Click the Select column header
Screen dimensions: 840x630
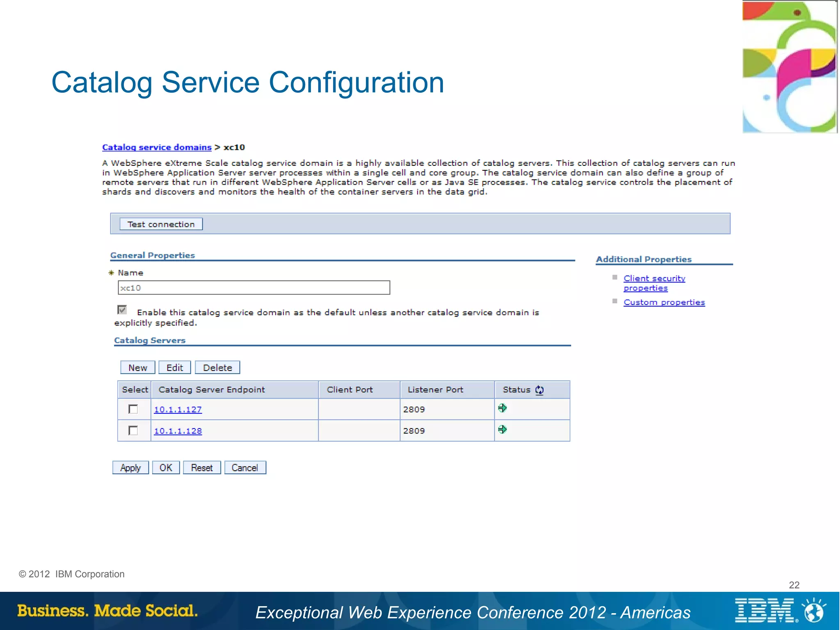pos(135,390)
